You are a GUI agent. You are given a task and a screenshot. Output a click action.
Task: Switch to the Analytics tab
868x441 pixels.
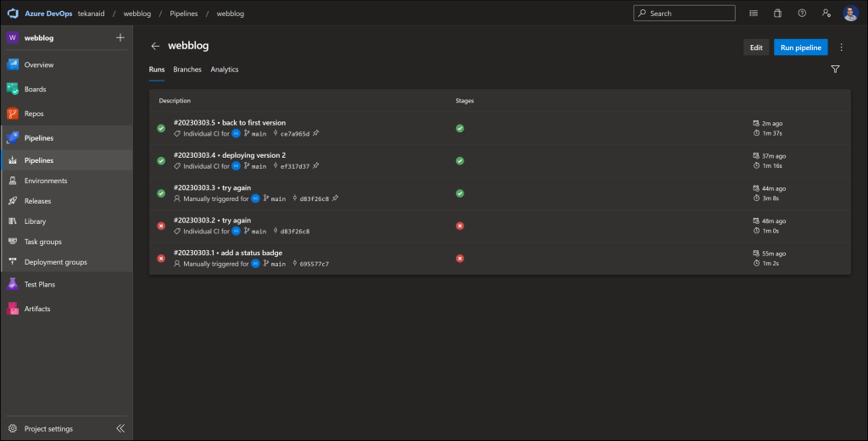pyautogui.click(x=224, y=70)
